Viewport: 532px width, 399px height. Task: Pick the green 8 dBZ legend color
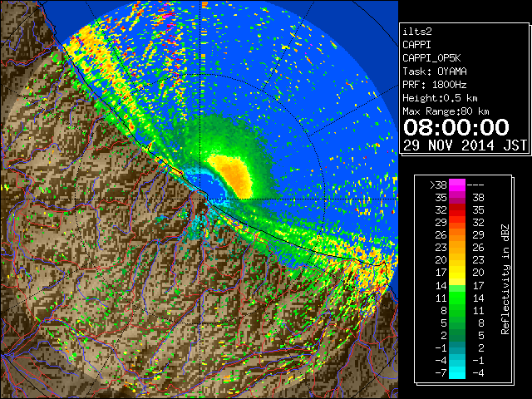(x=456, y=310)
